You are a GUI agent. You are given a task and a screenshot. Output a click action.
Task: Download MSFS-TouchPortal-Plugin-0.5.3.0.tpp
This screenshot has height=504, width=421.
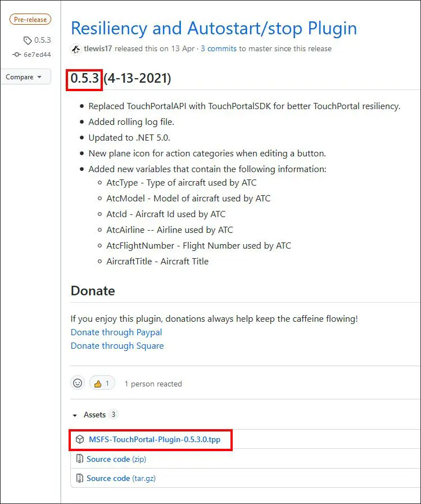[155, 439]
